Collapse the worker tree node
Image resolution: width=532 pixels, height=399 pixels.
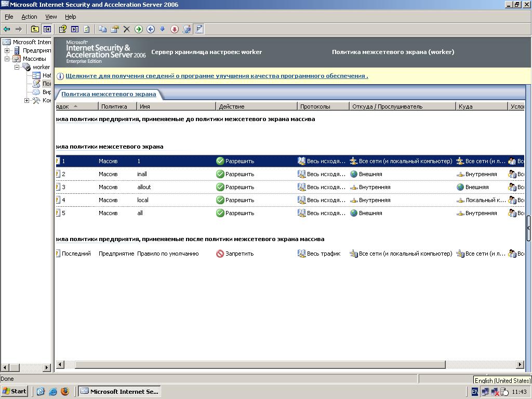[x=17, y=67]
